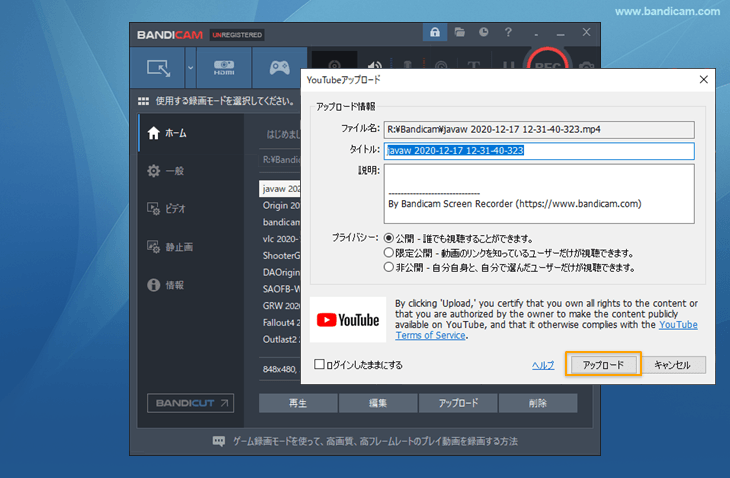This screenshot has height=478, width=730.
Task: Select the screen recording mode icon
Action: click(x=158, y=68)
